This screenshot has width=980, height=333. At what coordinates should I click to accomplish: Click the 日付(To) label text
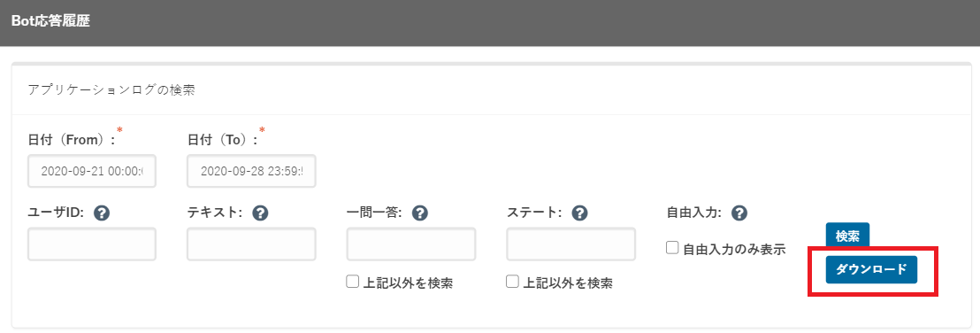coord(223,140)
